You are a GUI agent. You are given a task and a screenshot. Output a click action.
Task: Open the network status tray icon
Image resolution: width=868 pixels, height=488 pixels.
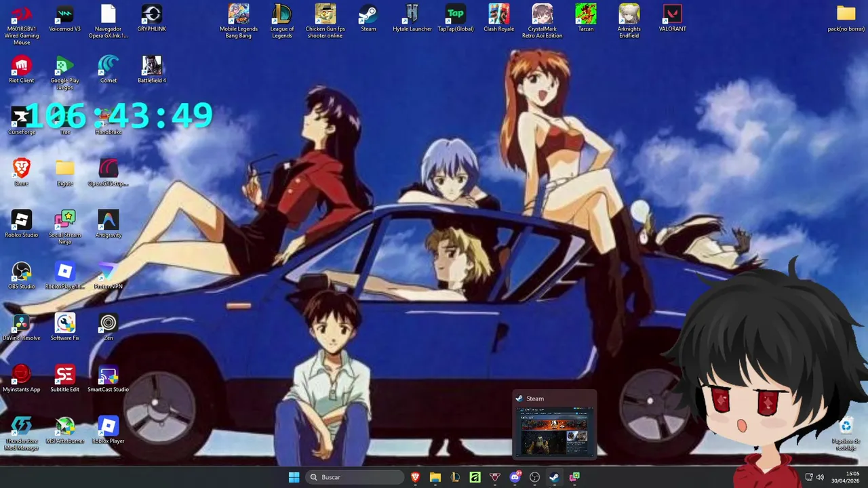click(x=809, y=477)
